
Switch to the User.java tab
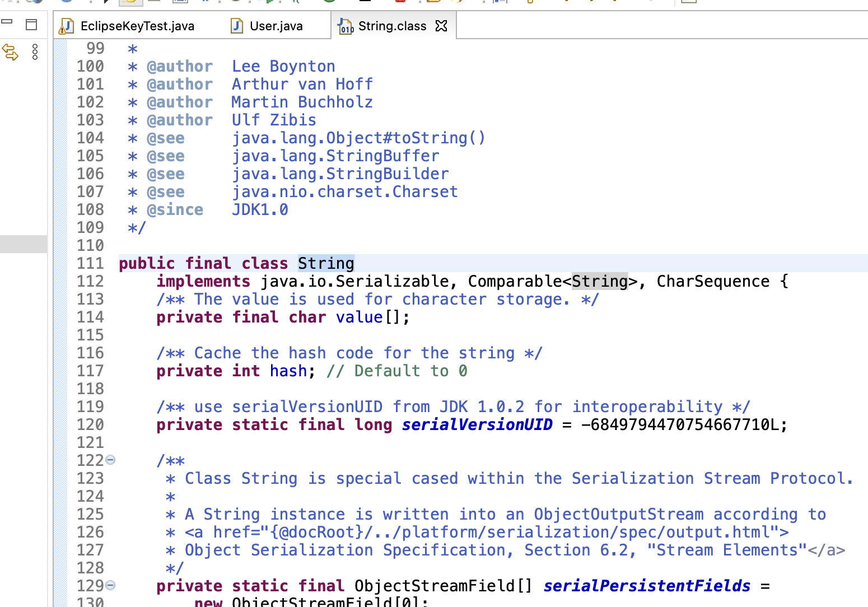276,26
